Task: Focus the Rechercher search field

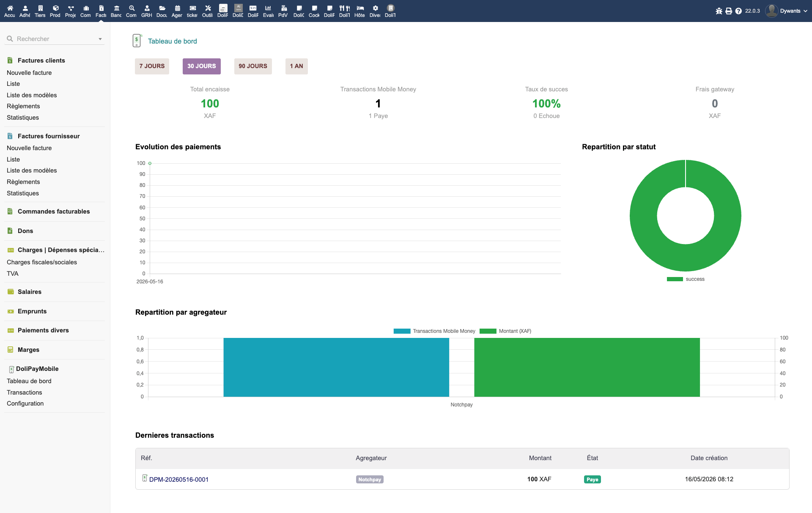Action: click(55, 39)
